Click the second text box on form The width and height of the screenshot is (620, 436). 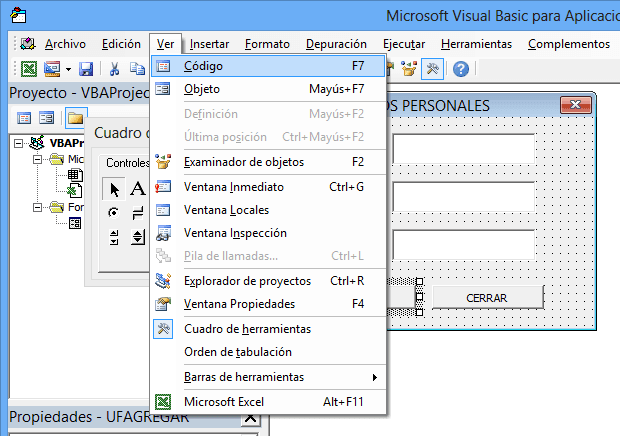pyautogui.click(x=463, y=197)
